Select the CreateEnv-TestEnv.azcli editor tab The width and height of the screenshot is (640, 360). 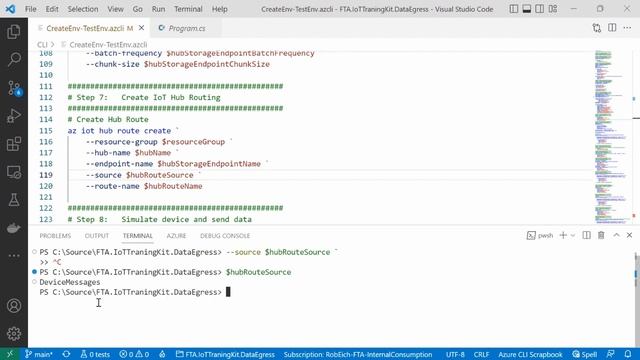coord(89,28)
